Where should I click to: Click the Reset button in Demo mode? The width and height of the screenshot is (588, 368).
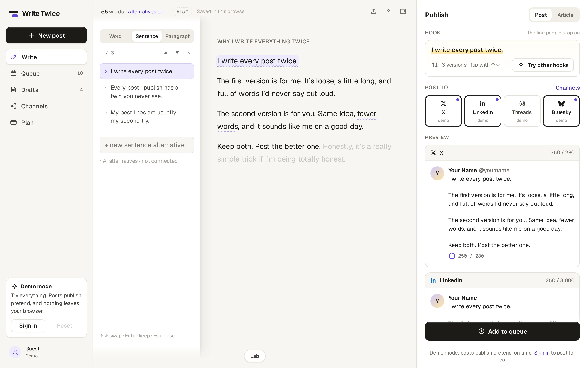[64, 326]
